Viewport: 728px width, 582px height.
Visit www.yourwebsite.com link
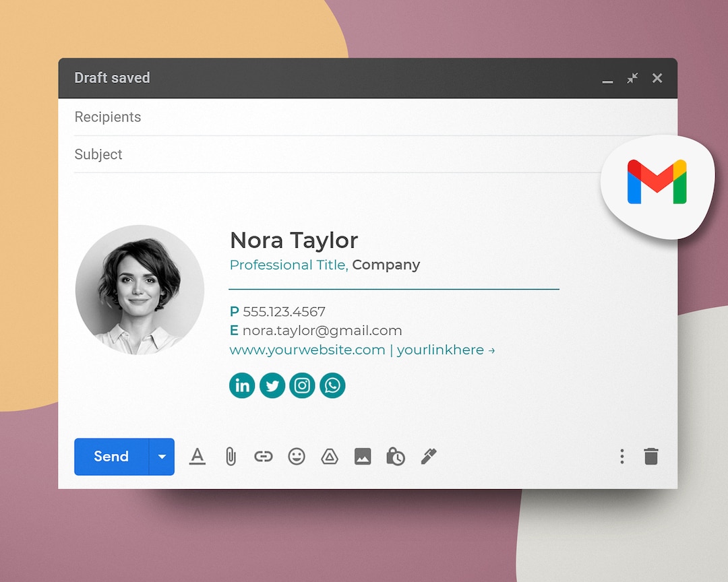pos(307,350)
